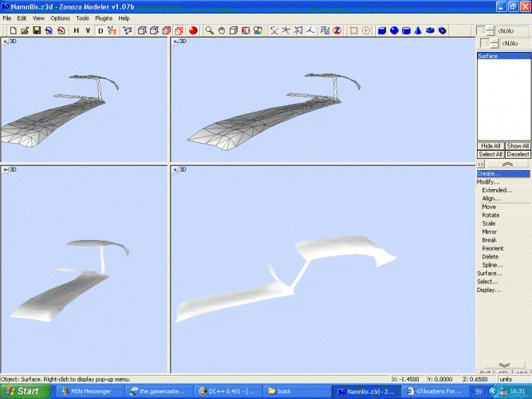Expand the Surface... command group
This screenshot has width=532, height=399.
tap(489, 273)
